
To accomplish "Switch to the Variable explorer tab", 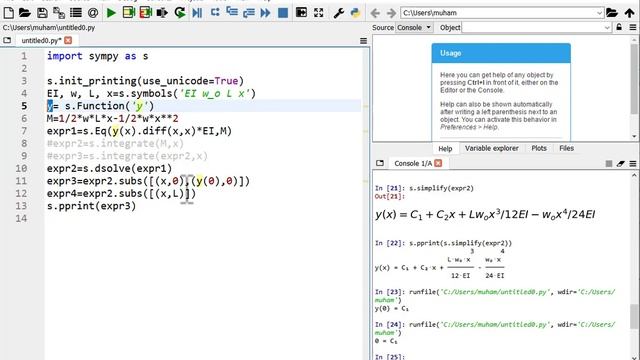I will click(491, 148).
